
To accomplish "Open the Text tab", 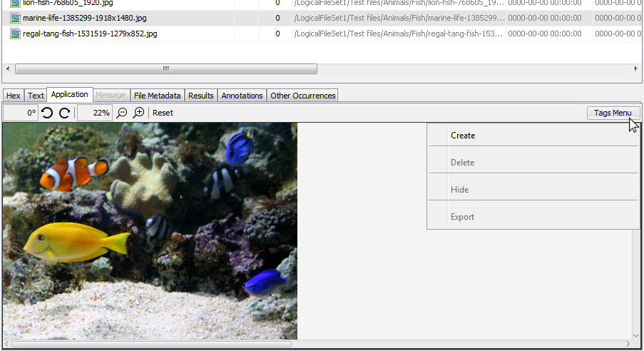I will click(36, 96).
